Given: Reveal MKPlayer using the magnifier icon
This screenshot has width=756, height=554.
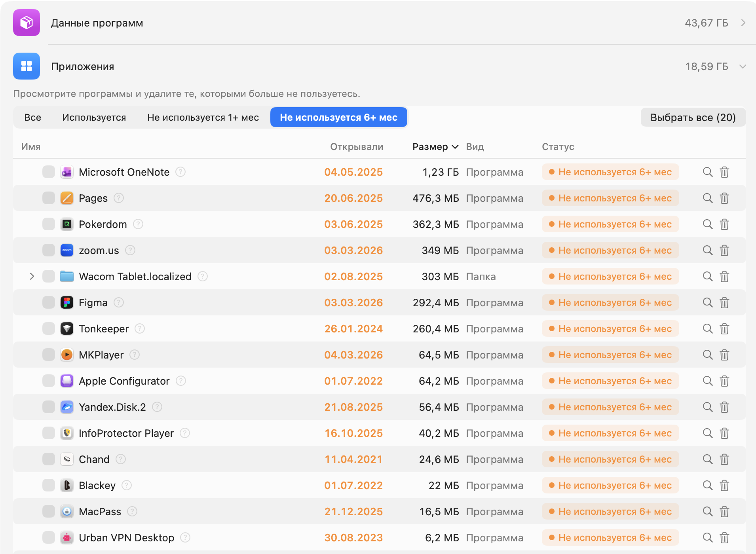Looking at the screenshot, I should coord(708,355).
